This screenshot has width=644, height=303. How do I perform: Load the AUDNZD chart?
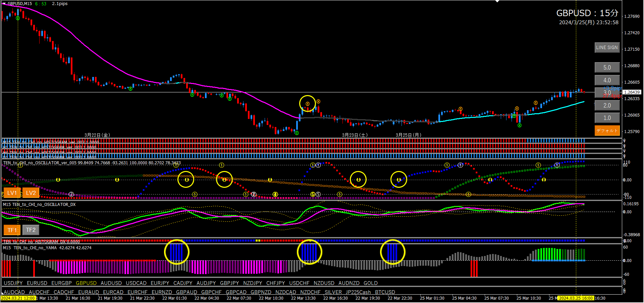click(349, 283)
